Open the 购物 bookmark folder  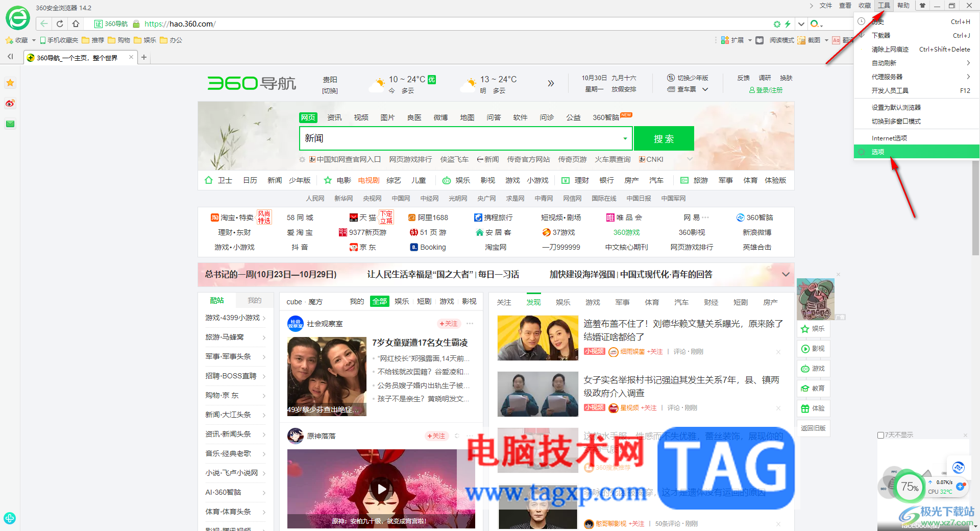coord(119,40)
